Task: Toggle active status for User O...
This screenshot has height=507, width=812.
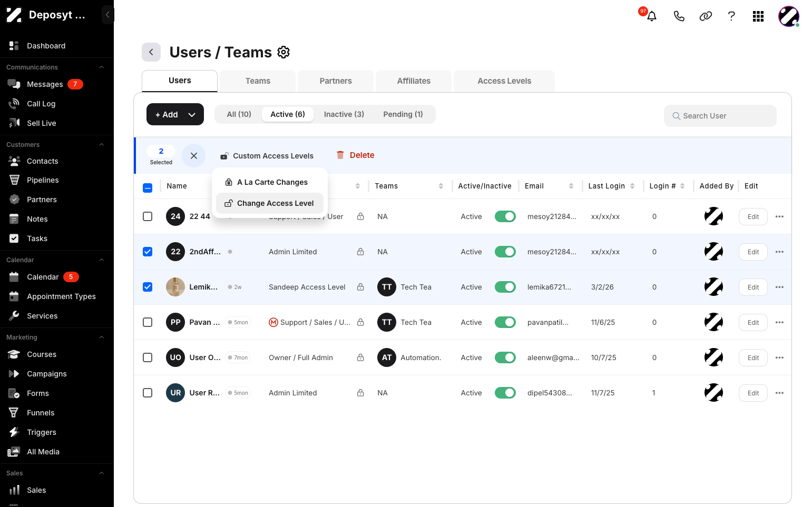Action: pyautogui.click(x=505, y=357)
